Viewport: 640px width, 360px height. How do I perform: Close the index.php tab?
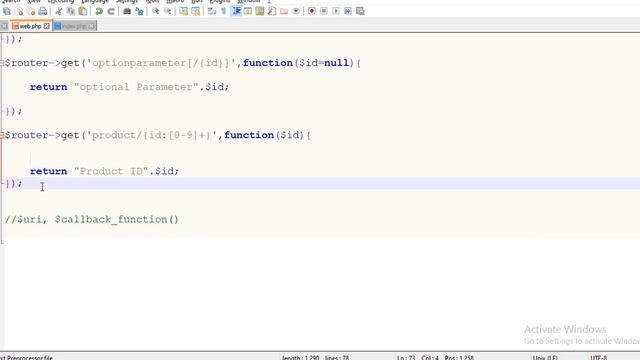click(x=91, y=27)
